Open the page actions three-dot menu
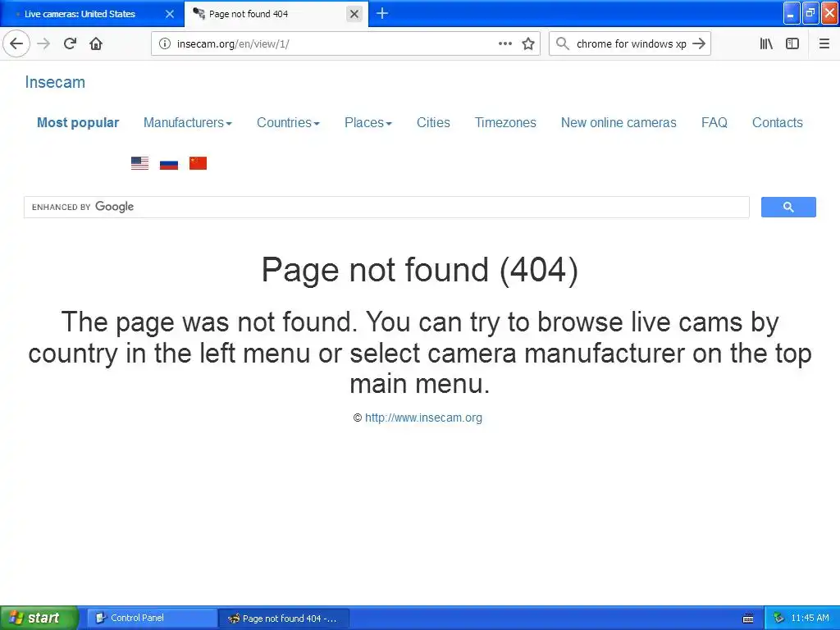Viewport: 840px width, 630px height. tap(505, 43)
